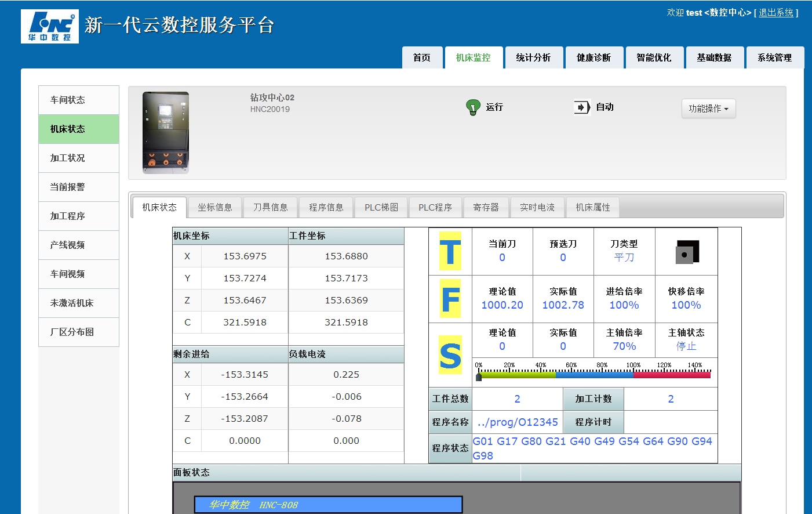Click the spindle load percentage gauge bar
This screenshot has width=812, height=514.
(x=594, y=375)
